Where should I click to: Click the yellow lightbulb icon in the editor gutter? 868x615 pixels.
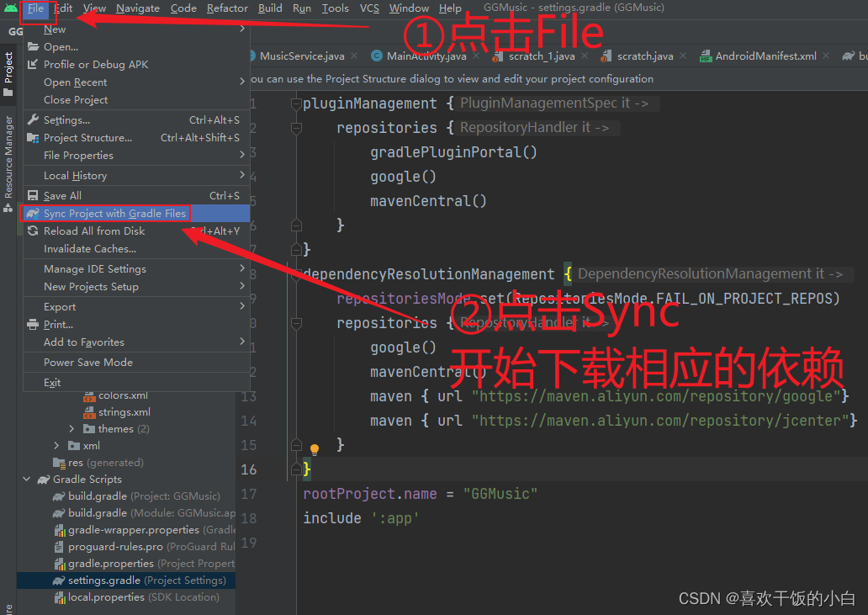(315, 451)
